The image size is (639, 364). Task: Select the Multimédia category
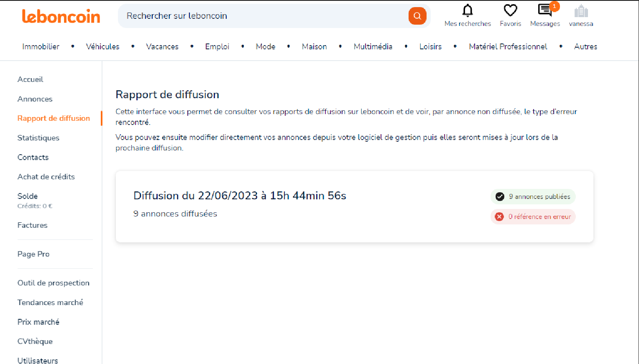coord(373,46)
